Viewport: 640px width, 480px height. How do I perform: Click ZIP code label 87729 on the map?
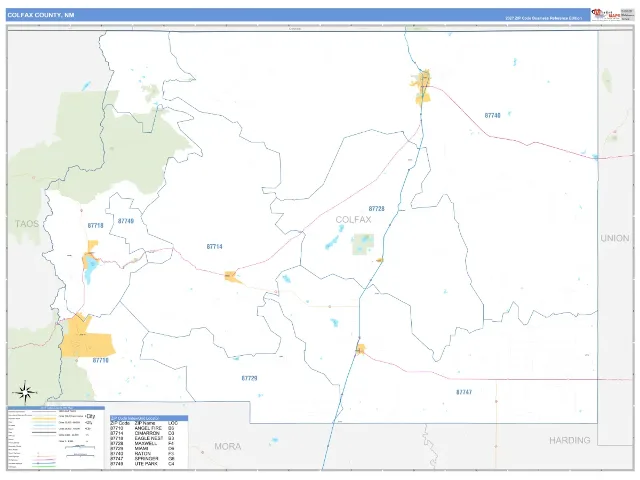pyautogui.click(x=249, y=378)
